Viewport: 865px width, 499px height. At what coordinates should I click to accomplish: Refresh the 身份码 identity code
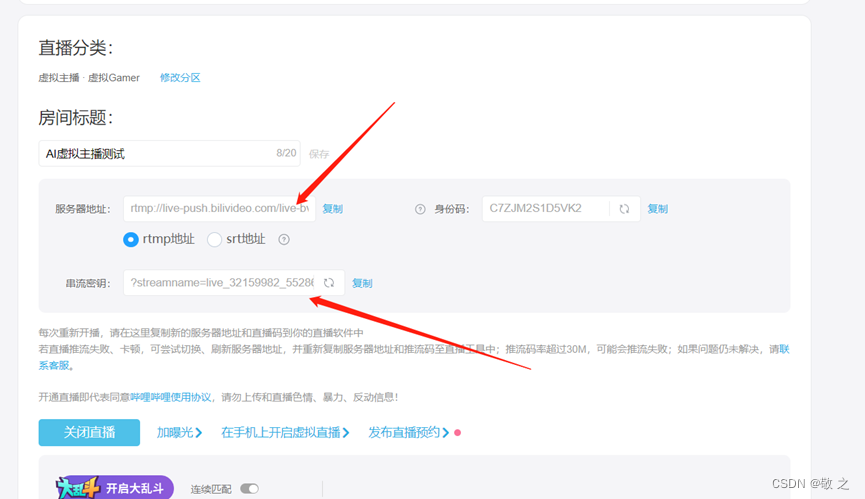click(x=624, y=209)
